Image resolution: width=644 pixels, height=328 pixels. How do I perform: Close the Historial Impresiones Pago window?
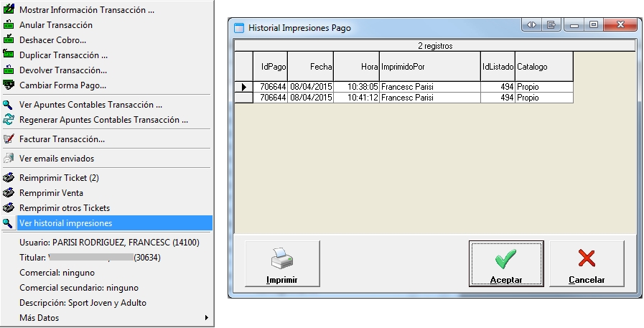(620, 25)
